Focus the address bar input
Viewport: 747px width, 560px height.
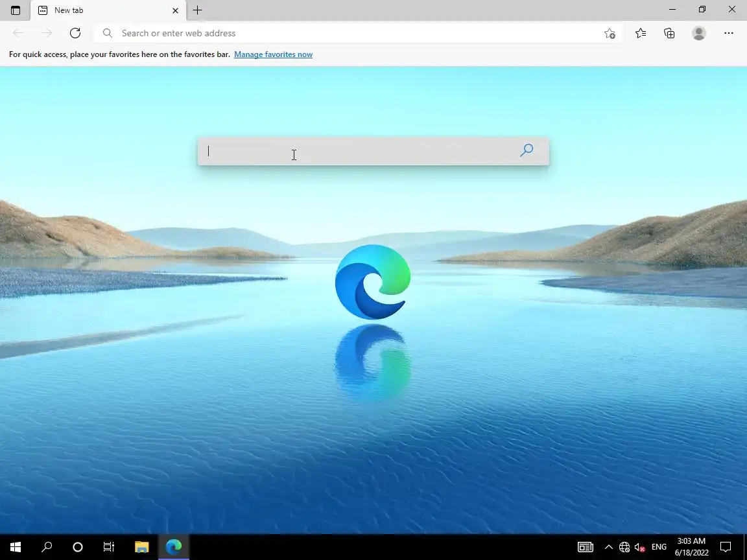click(x=357, y=33)
